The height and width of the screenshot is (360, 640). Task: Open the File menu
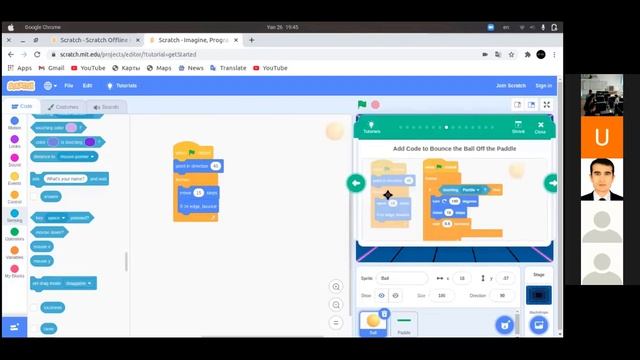point(69,86)
